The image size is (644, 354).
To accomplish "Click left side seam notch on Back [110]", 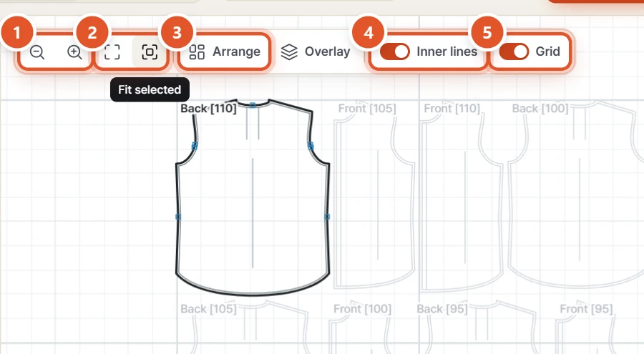I will coord(178,217).
